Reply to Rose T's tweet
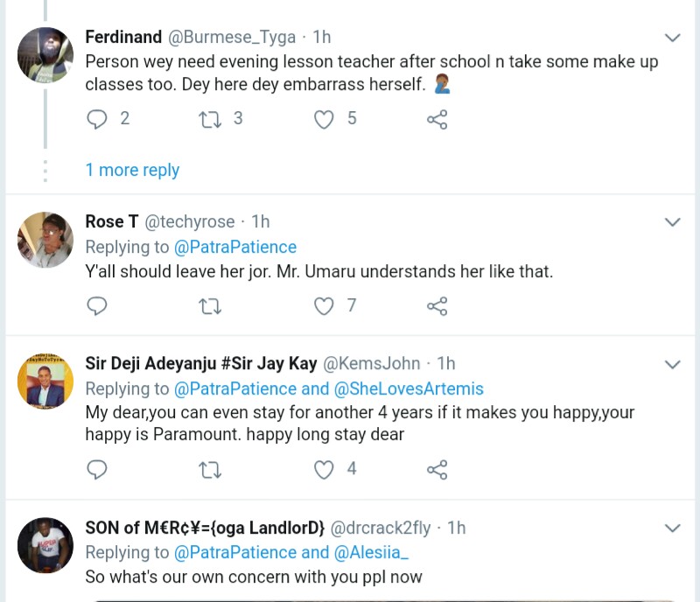 pyautogui.click(x=97, y=305)
